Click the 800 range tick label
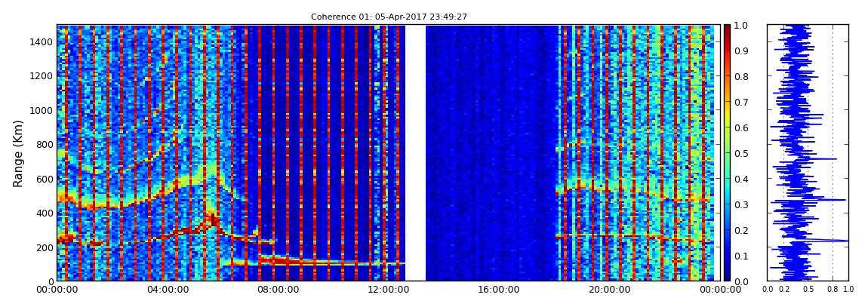 43,144
